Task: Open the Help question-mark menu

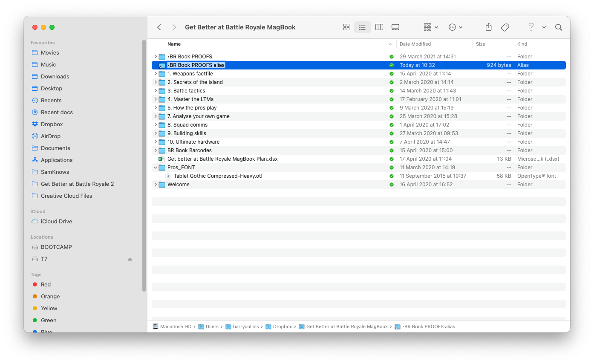Action: (531, 27)
